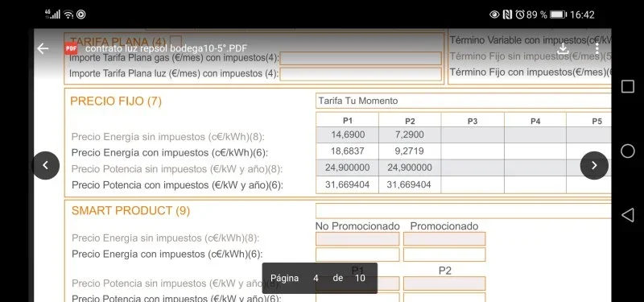The width and height of the screenshot is (644, 302).
Task: Tap the NFC status icon
Action: tap(508, 14)
